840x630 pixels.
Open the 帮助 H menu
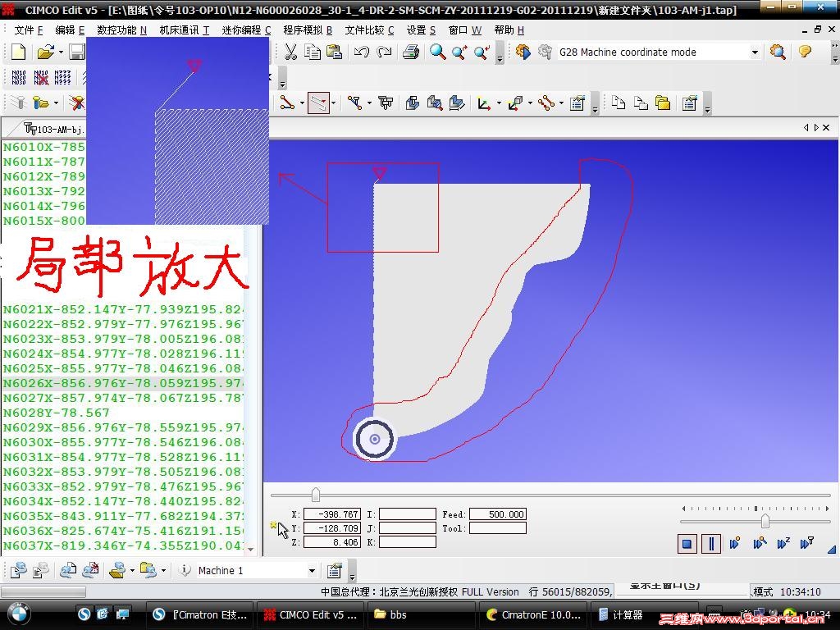pyautogui.click(x=509, y=30)
